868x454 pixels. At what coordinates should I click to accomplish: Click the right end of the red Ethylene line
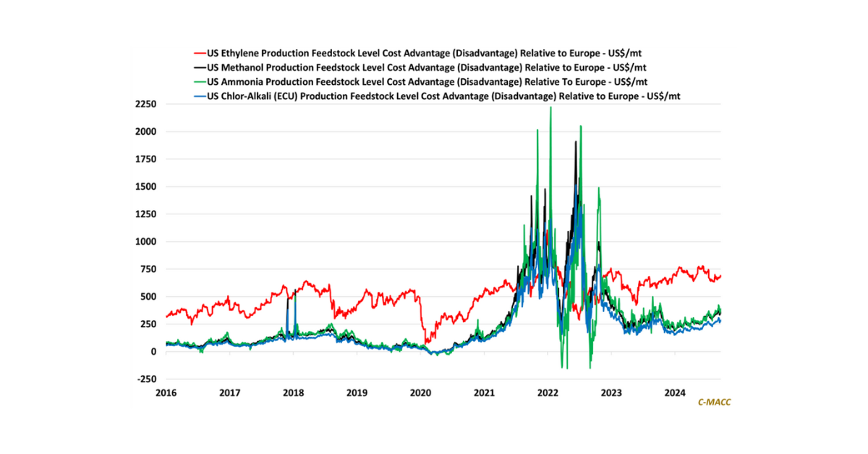(720, 276)
